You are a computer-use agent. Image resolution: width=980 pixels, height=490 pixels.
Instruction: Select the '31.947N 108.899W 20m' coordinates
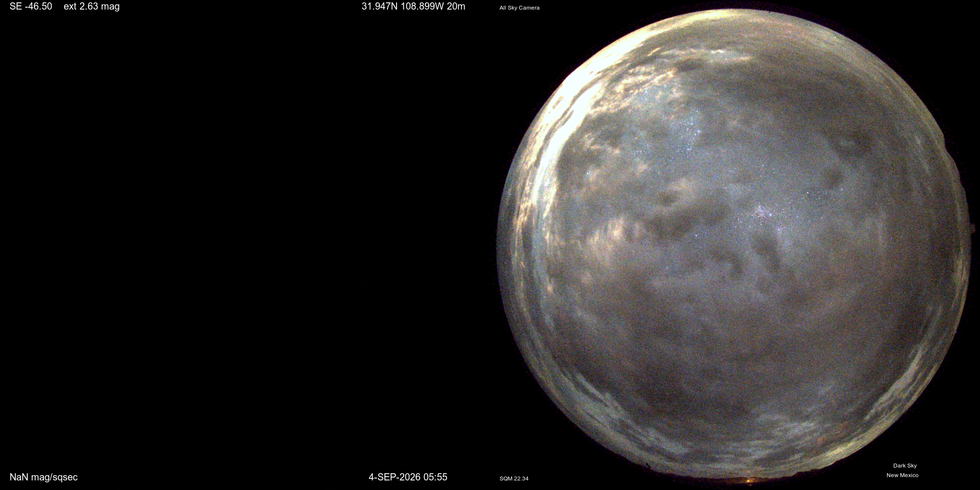coord(413,7)
